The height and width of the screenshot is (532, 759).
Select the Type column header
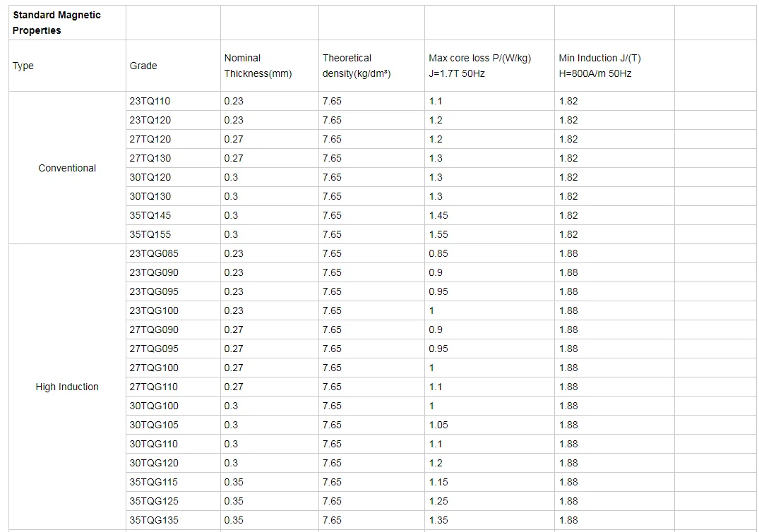23,66
